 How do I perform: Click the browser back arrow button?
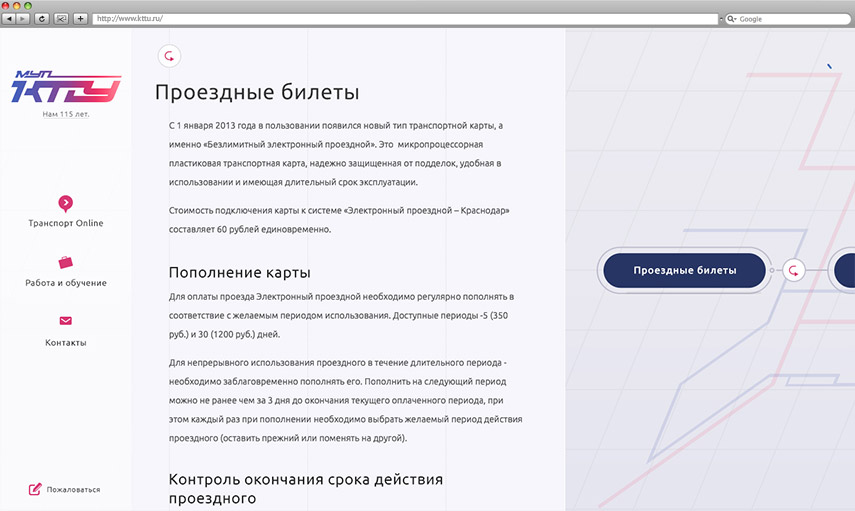[x=9, y=19]
